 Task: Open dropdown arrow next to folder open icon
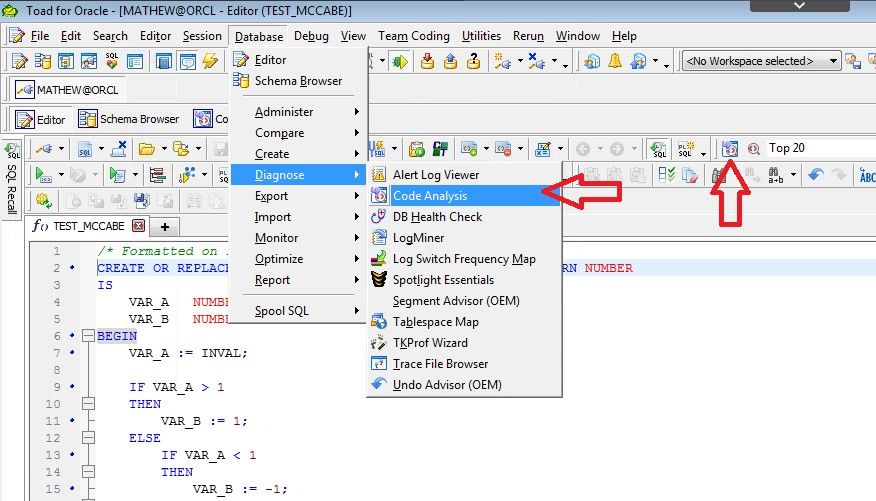pyautogui.click(x=164, y=149)
